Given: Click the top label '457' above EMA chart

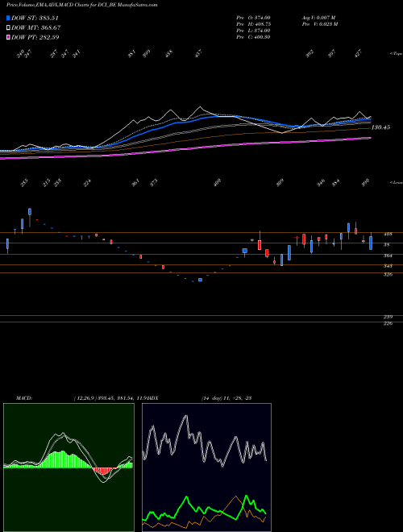Looking at the screenshot, I should pos(198,53).
